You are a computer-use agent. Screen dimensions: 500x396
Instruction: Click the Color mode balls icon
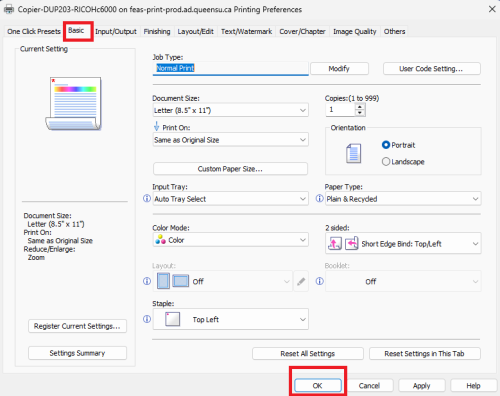coord(160,239)
